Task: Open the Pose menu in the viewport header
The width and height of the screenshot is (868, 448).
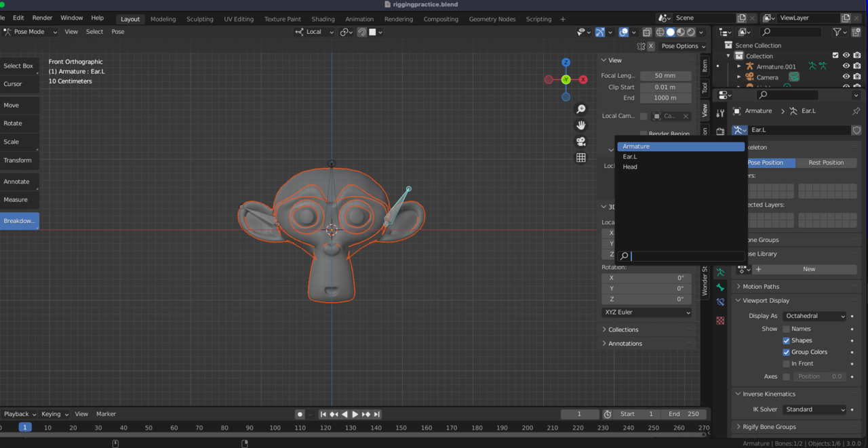Action: coord(117,31)
